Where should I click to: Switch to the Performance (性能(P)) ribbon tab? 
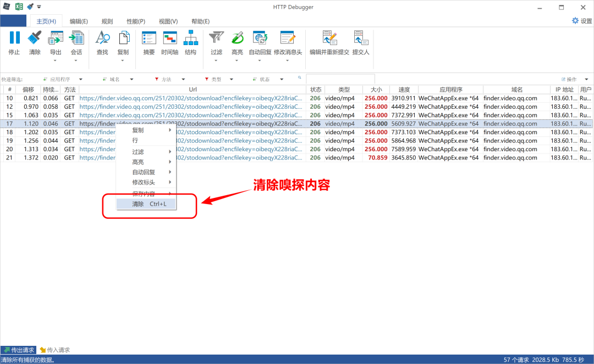136,21
